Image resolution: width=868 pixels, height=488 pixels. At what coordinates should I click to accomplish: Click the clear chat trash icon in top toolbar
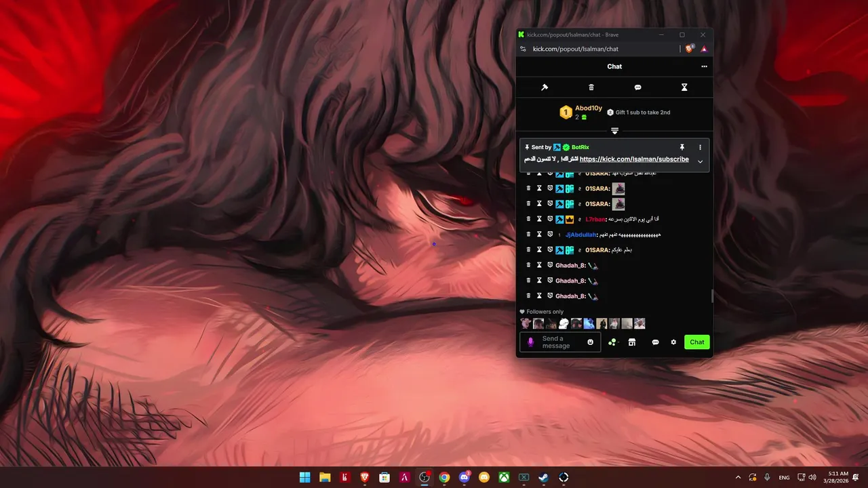(x=591, y=87)
